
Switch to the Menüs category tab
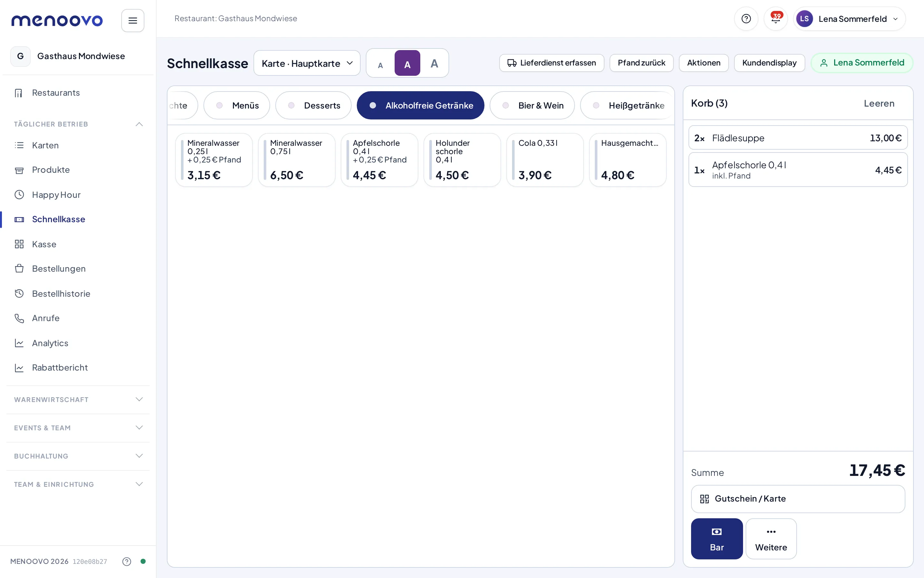[237, 105]
